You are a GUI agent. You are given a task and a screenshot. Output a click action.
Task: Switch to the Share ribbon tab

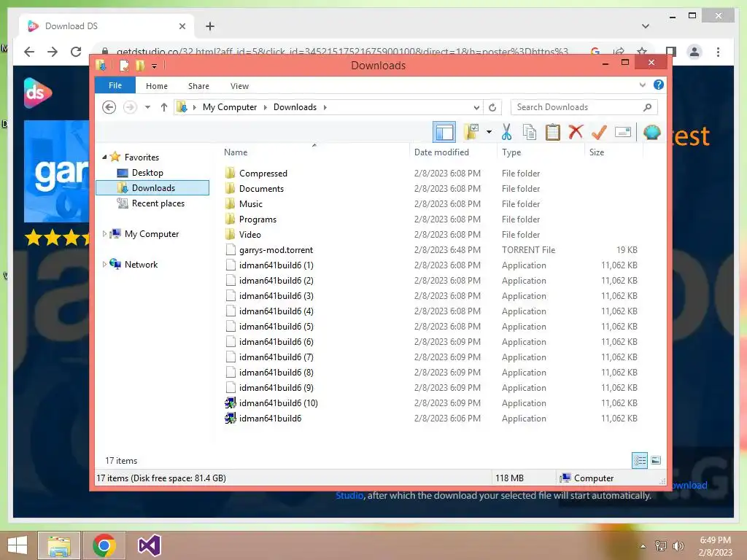point(198,86)
